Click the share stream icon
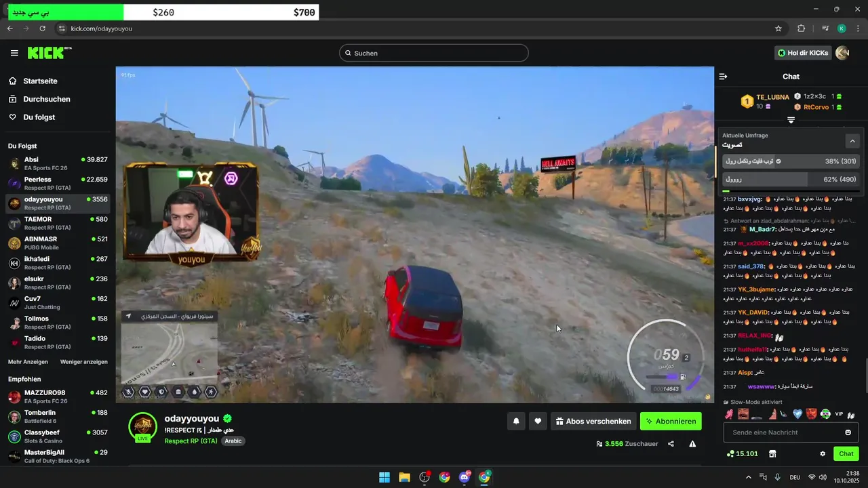868x488 pixels. (671, 444)
